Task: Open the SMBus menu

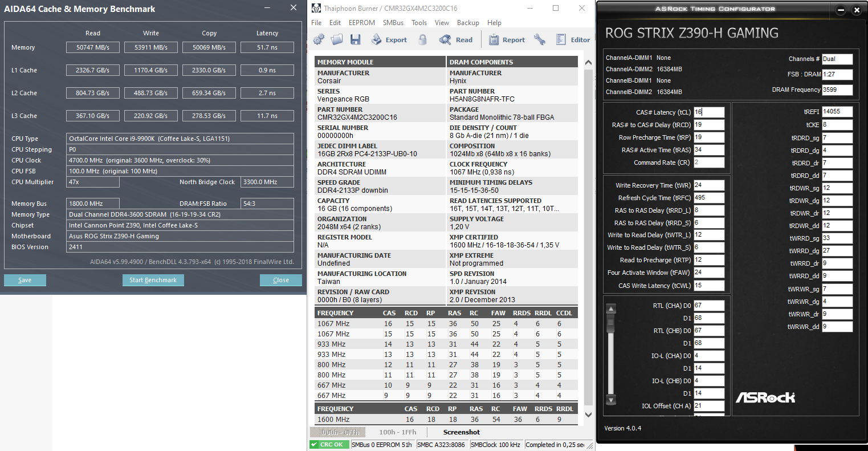Action: click(393, 23)
